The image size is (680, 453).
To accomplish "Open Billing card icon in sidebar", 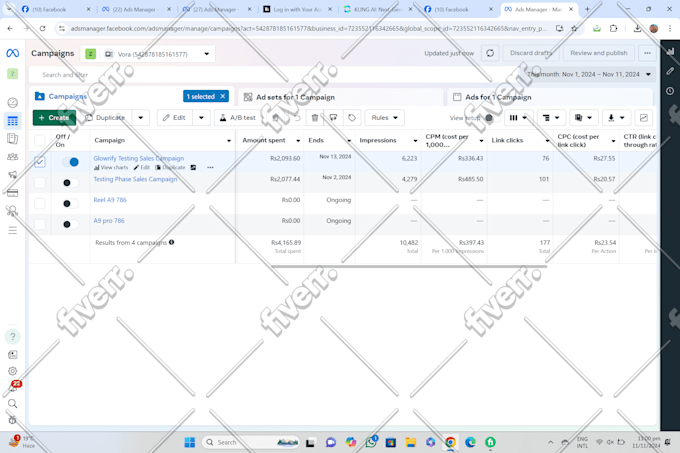I will [x=13, y=193].
